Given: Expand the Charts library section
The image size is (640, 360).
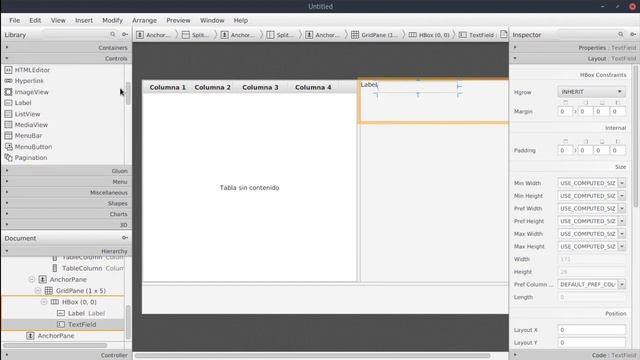Looking at the screenshot, I should 66,214.
